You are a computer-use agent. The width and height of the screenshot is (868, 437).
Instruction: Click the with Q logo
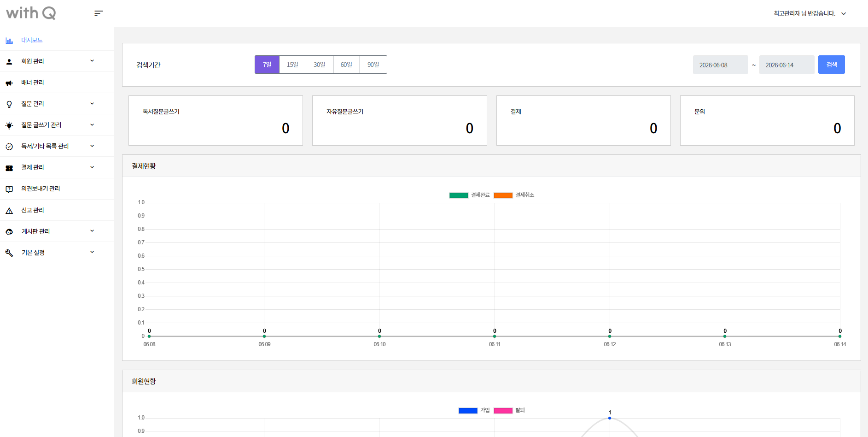[31, 13]
